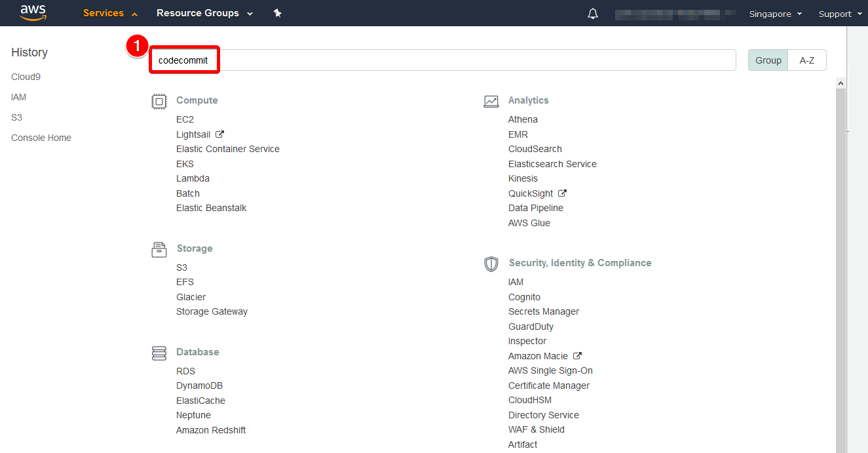Click the services search field
The height and width of the screenshot is (453, 868).
(443, 60)
